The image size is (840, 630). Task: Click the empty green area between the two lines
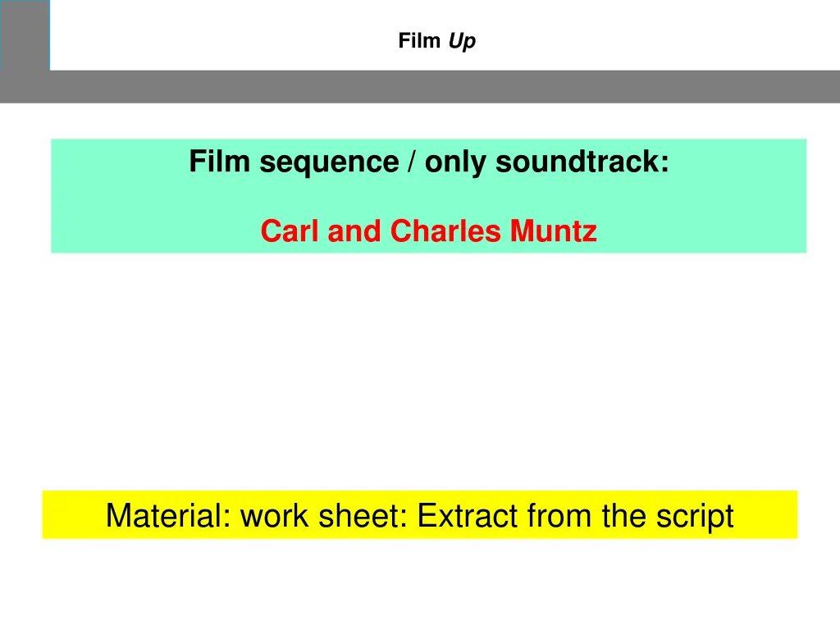coord(428,197)
